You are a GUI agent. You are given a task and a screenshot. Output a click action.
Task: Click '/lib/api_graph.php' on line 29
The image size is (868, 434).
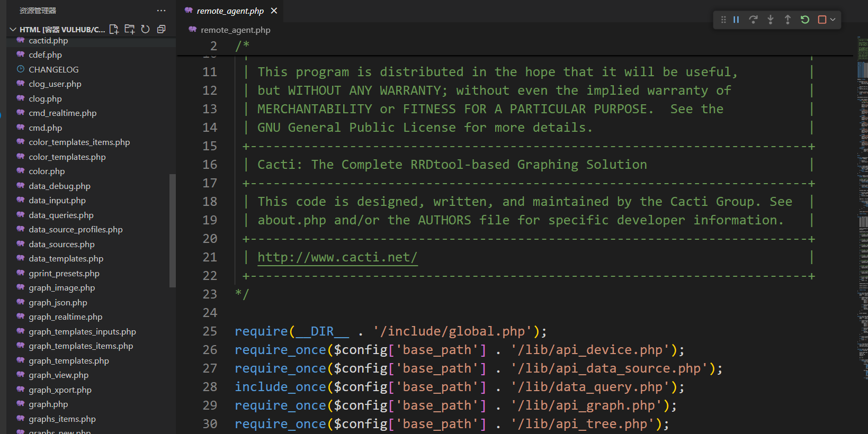pyautogui.click(x=587, y=405)
